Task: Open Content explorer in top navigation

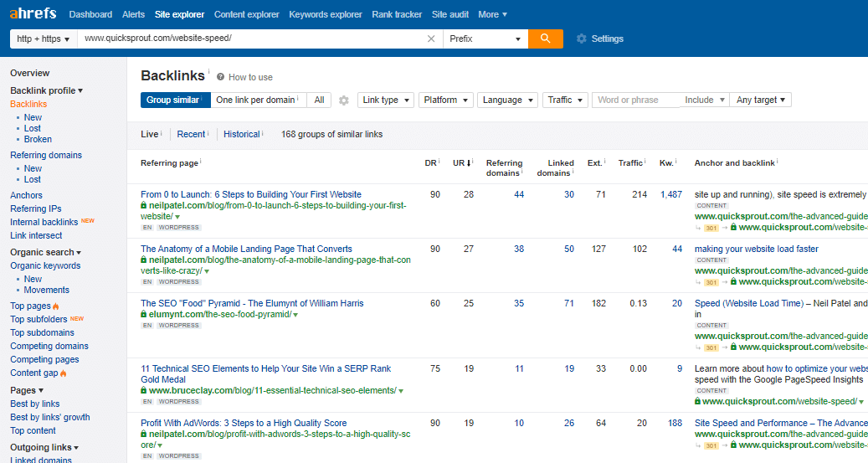Action: 246,14
